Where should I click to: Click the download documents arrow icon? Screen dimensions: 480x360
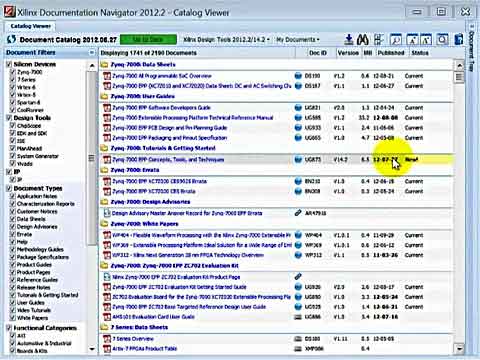[x=349, y=39]
